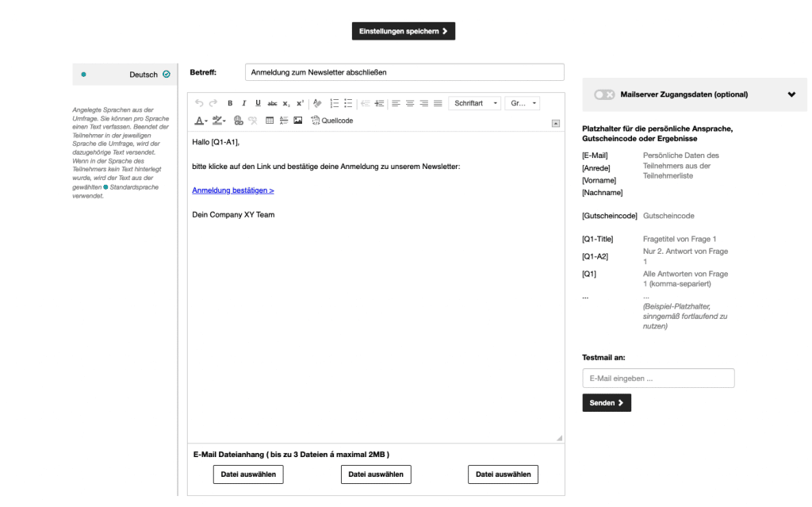This screenshot has width=812, height=507.
Task: Increase the text indentation
Action: coord(379,104)
